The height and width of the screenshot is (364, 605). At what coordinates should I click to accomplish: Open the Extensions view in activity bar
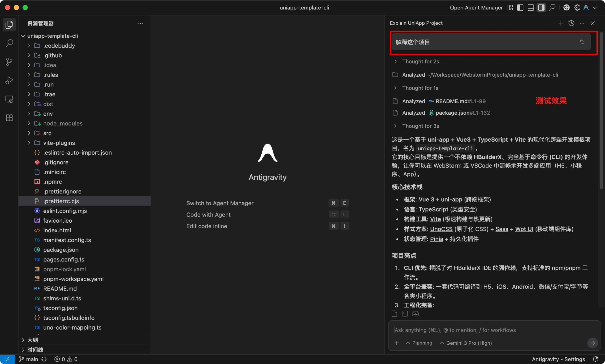(9, 117)
